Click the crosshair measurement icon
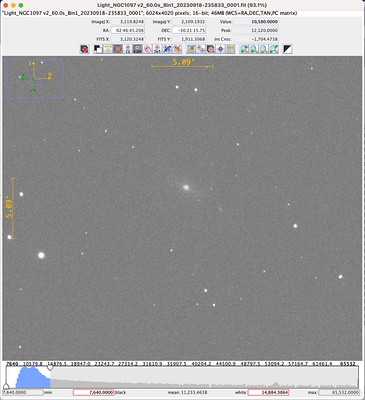 [x=220, y=49]
